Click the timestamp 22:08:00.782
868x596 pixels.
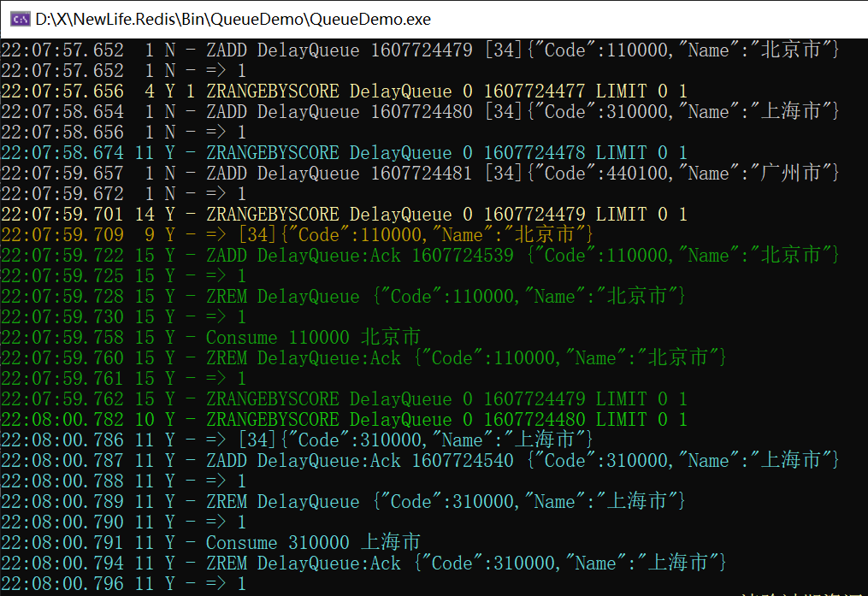coord(62,420)
